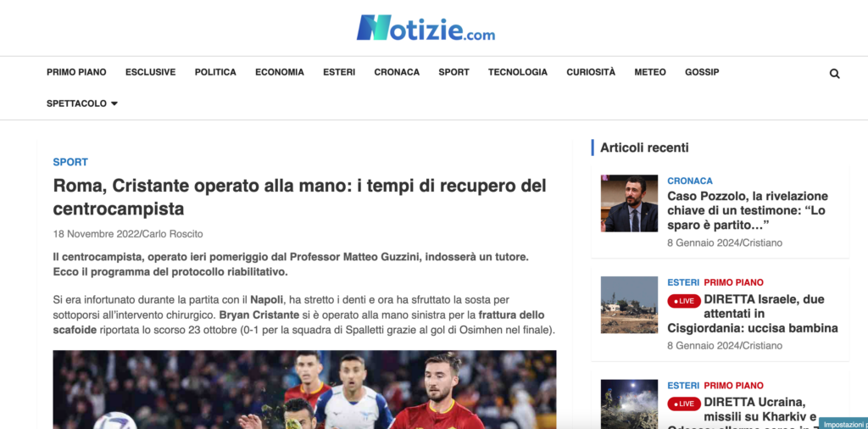The width and height of the screenshot is (868, 429).
Task: Open Caso Pozzolo article headline
Action: pyautogui.click(x=748, y=210)
